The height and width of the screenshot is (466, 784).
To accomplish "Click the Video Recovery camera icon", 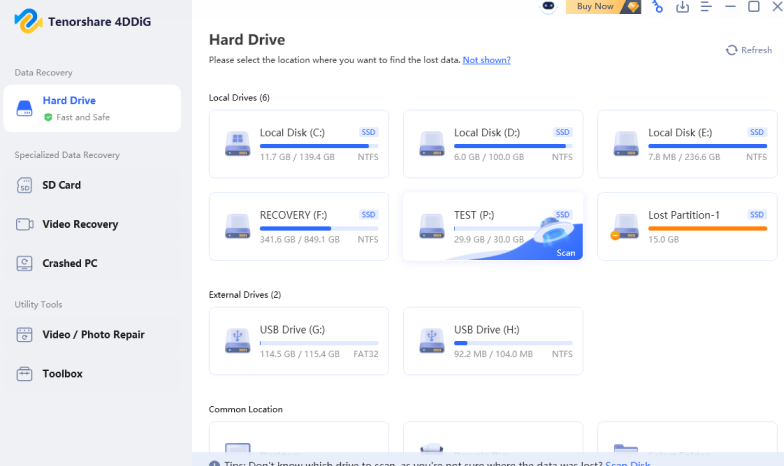I will click(24, 224).
